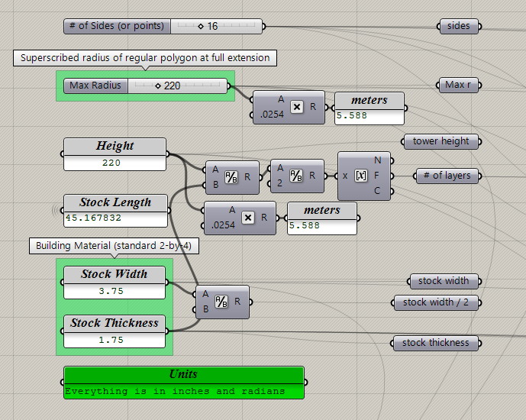Click the Stock Width value 3.75
526x420 pixels.
pos(111,291)
